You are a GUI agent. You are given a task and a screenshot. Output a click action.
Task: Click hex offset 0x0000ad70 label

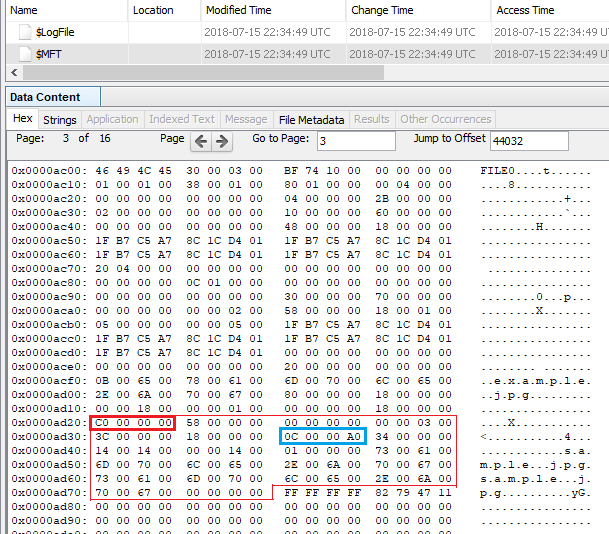click(x=49, y=492)
